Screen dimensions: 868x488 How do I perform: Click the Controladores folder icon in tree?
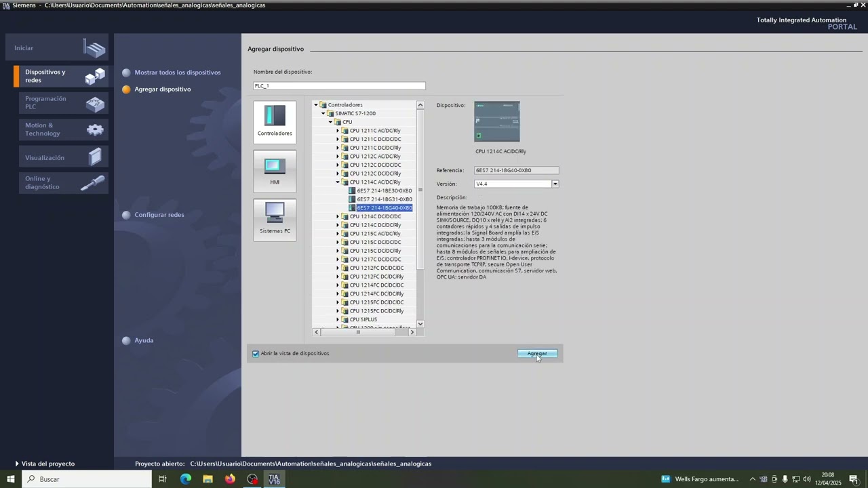coord(323,105)
